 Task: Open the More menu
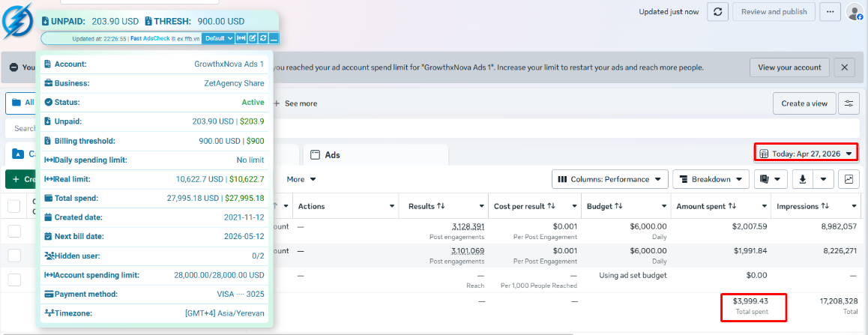point(301,179)
